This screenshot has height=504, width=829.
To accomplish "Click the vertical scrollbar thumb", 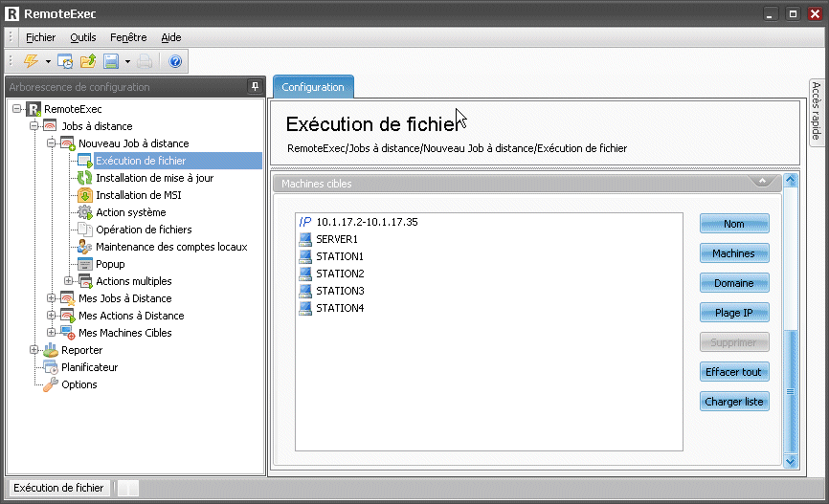I will pyautogui.click(x=791, y=391).
